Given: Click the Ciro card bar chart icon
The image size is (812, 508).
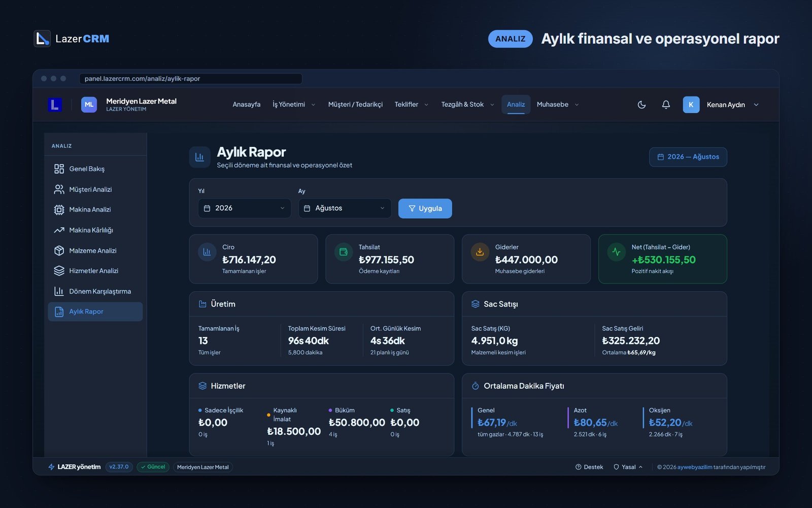Looking at the screenshot, I should (x=207, y=252).
